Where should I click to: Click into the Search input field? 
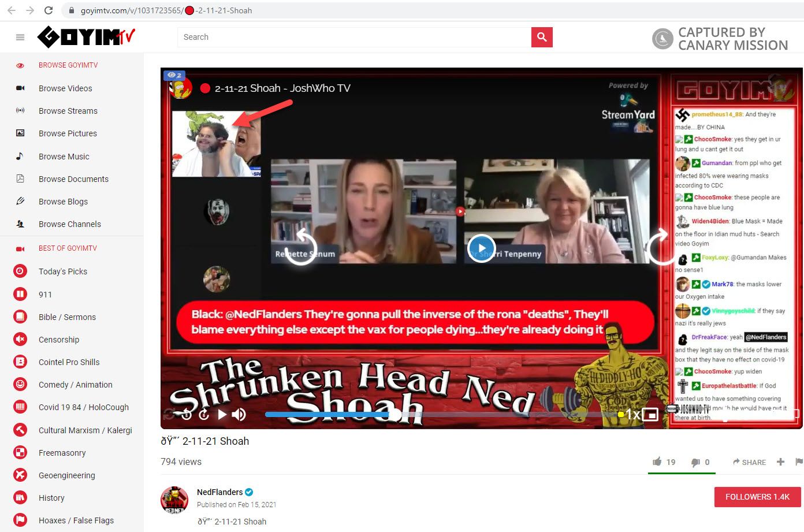click(x=353, y=37)
